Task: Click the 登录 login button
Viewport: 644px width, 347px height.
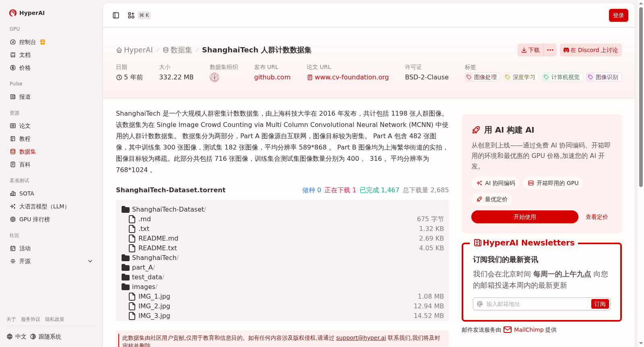Action: pos(618,15)
